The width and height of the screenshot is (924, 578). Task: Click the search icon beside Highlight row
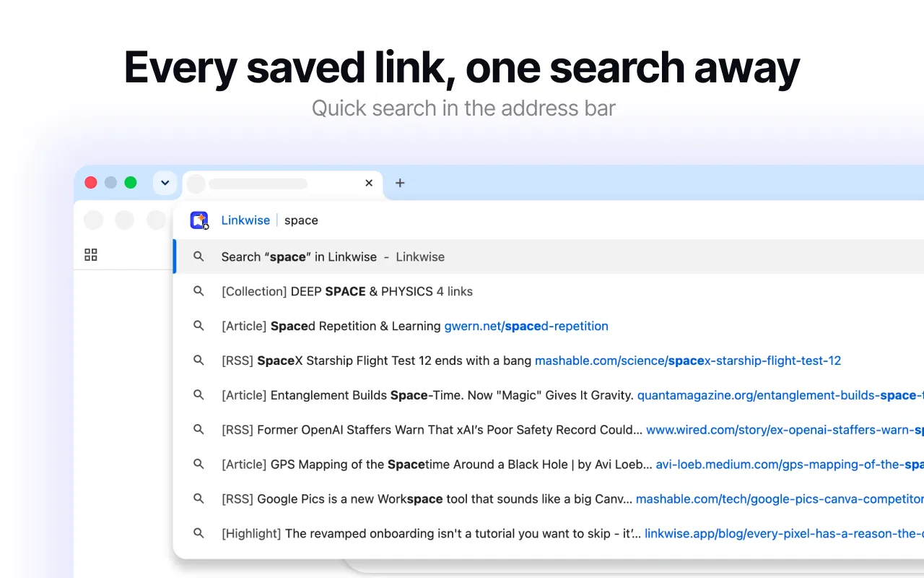click(199, 533)
